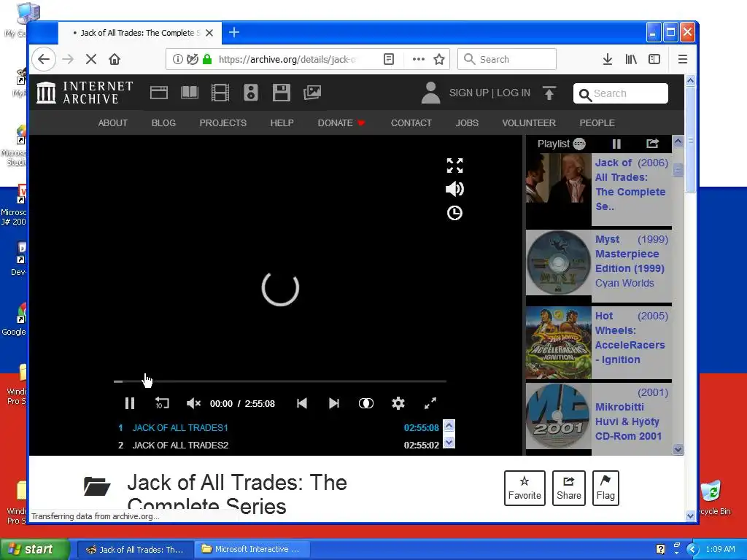Rewind ten seconds in the player

[x=162, y=403]
